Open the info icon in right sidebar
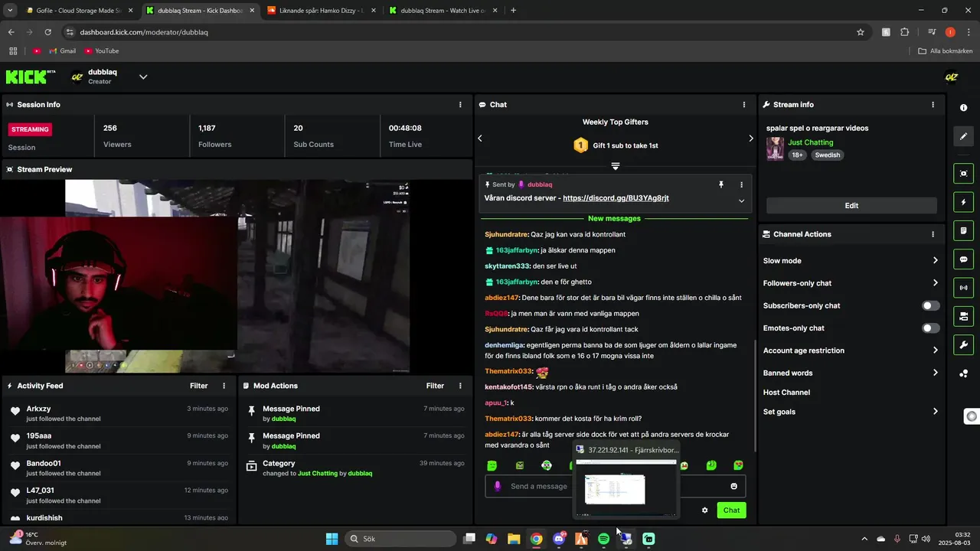The height and width of the screenshot is (551, 980). click(x=964, y=108)
